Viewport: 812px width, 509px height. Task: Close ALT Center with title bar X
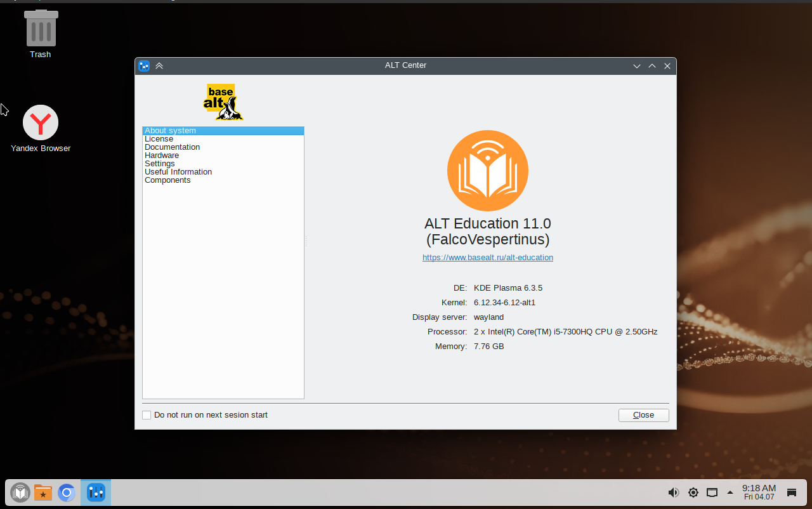(x=667, y=65)
